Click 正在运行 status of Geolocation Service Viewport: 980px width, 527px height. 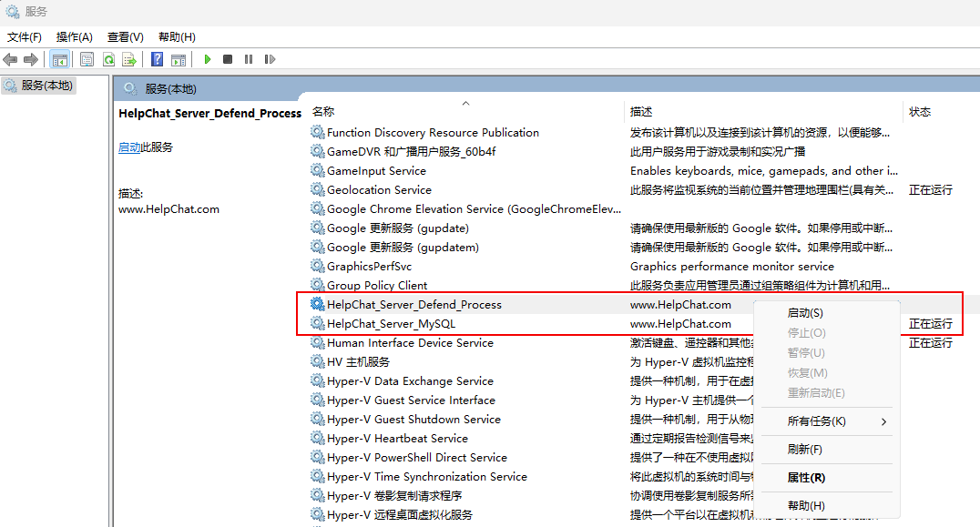[931, 190]
